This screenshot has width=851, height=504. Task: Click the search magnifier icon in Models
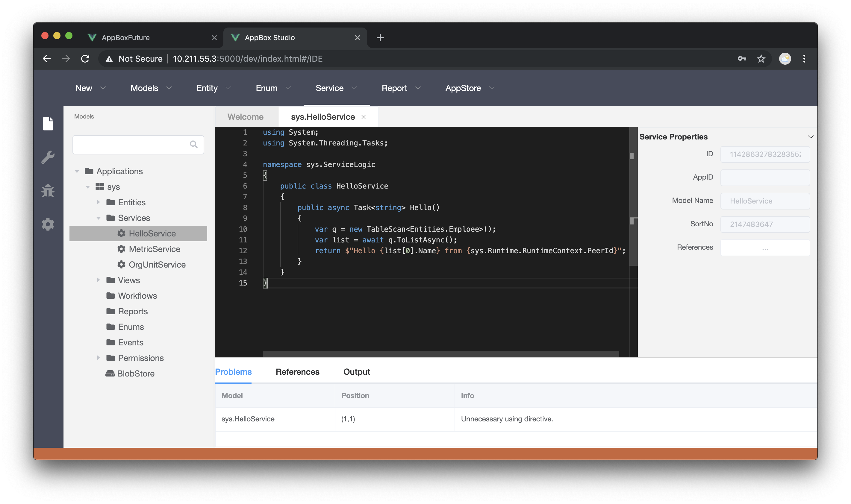pyautogui.click(x=194, y=145)
